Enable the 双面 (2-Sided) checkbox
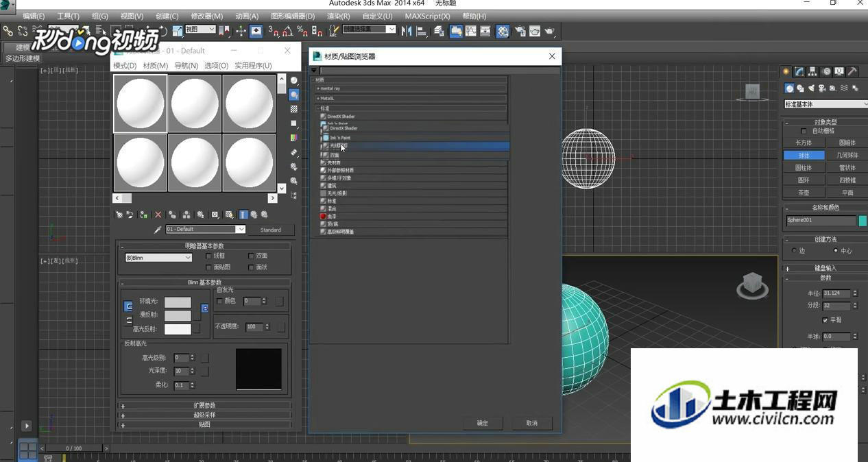The height and width of the screenshot is (462, 868). [251, 256]
